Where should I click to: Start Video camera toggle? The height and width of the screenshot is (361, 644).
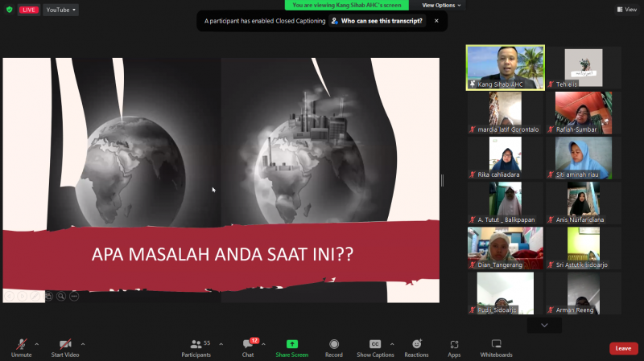(x=65, y=348)
